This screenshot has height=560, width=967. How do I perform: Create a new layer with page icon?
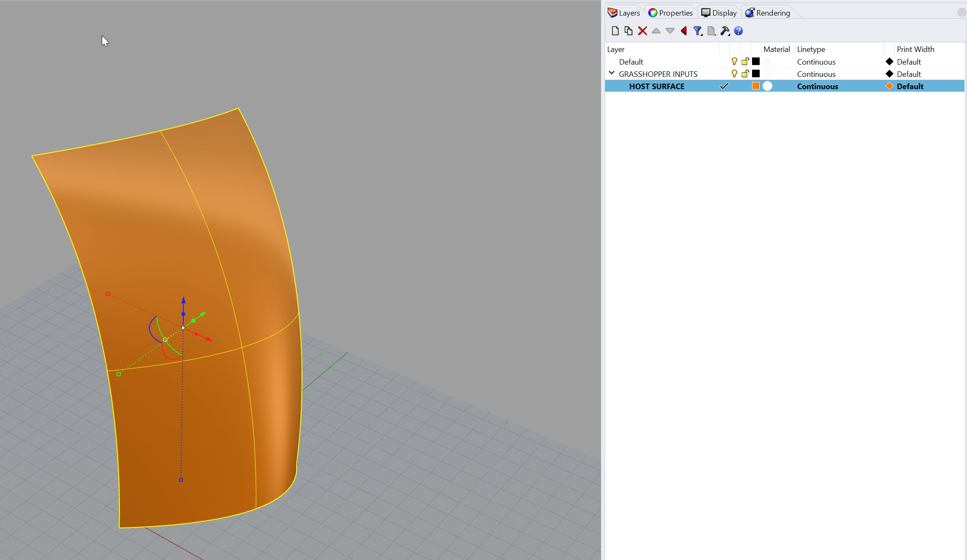click(x=615, y=31)
